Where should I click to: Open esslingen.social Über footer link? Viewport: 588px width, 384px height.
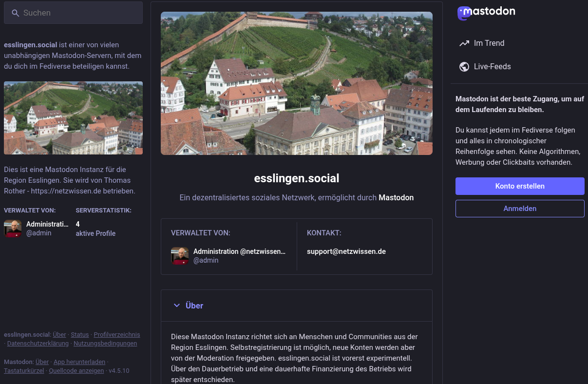pyautogui.click(x=59, y=335)
